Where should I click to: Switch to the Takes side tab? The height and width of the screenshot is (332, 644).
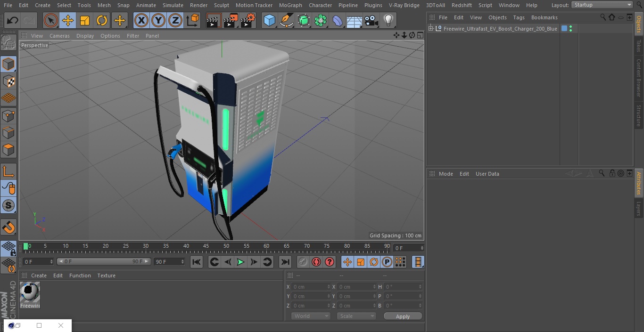[x=639, y=46]
